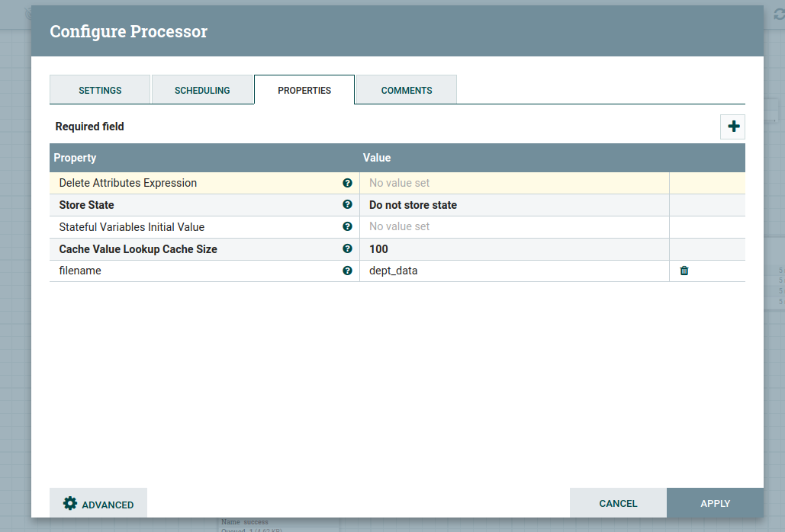
Task: Click help icon for Stateful Variables Initial Value
Action: click(x=348, y=227)
